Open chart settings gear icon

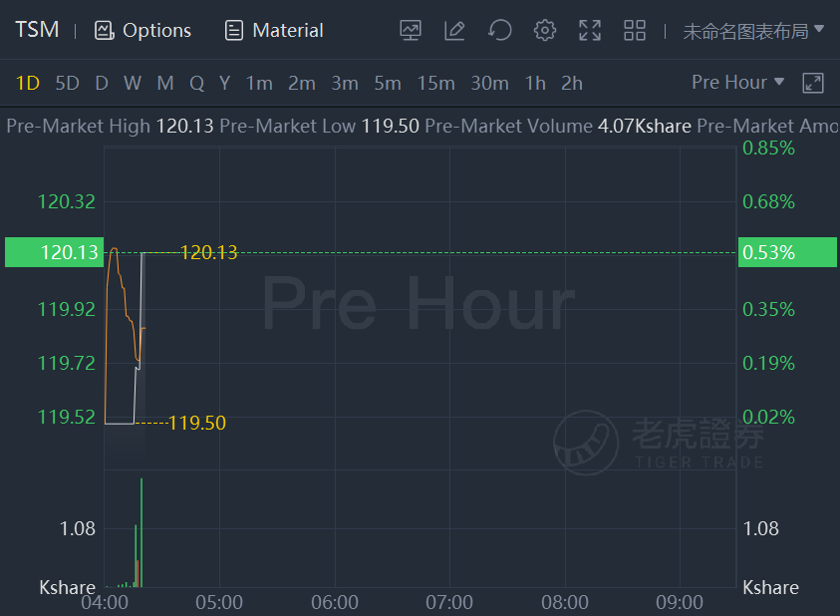pyautogui.click(x=545, y=31)
